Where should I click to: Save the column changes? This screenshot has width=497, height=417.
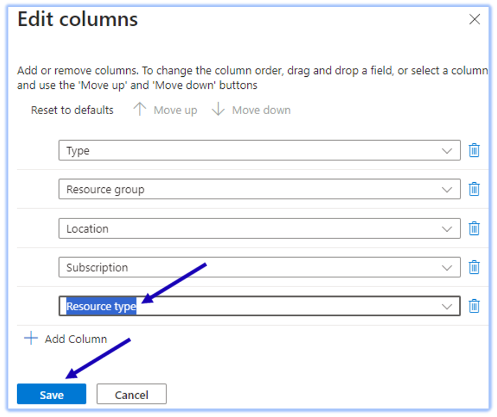coord(52,394)
